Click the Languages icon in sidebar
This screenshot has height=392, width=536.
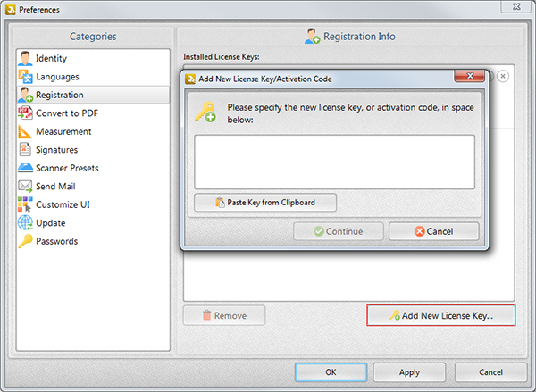pyautogui.click(x=25, y=77)
